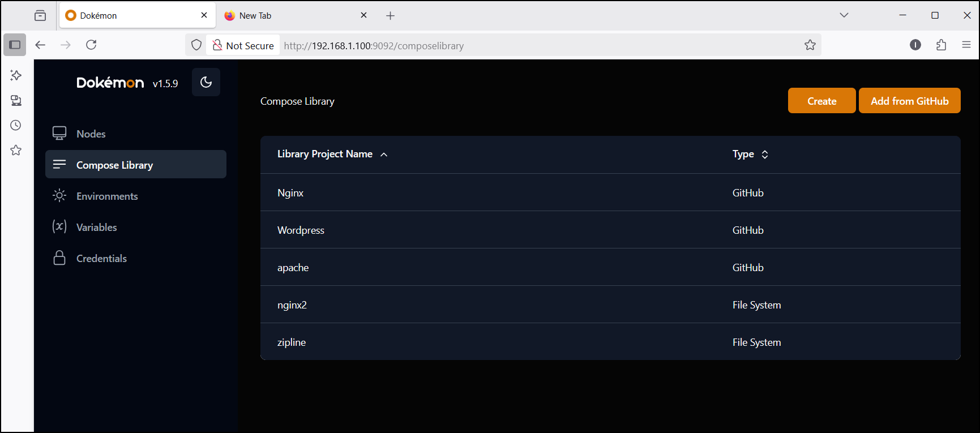The width and height of the screenshot is (980, 433).
Task: Open the History clock sidebar icon
Action: pyautogui.click(x=16, y=125)
